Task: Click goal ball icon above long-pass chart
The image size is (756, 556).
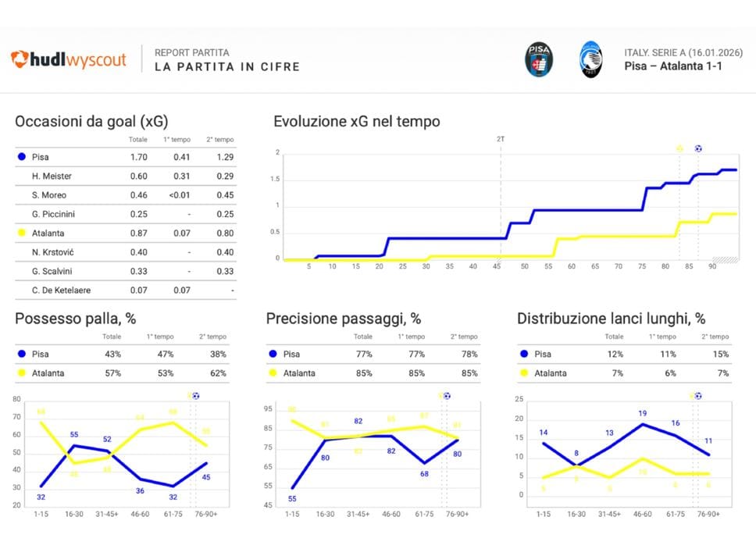Action: click(x=697, y=396)
